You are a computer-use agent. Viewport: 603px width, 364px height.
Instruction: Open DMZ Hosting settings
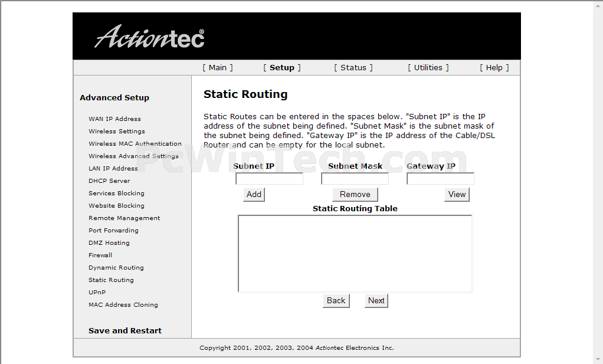pos(109,242)
